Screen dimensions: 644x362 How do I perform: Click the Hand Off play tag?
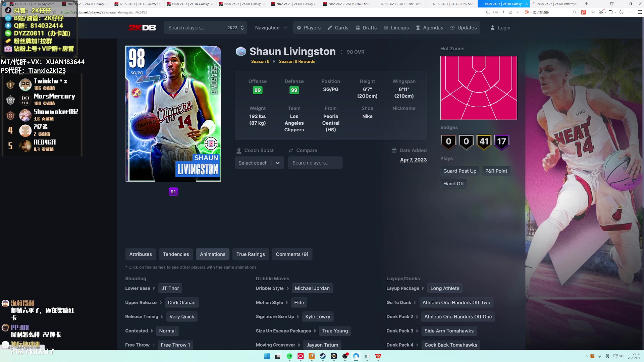click(x=453, y=184)
